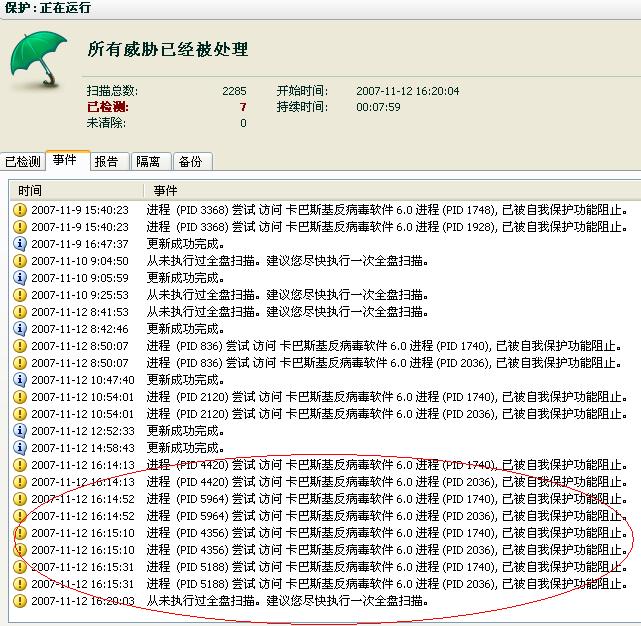641x626 pixels.
Task: Switch to the 已检测 tab
Action: 22,162
